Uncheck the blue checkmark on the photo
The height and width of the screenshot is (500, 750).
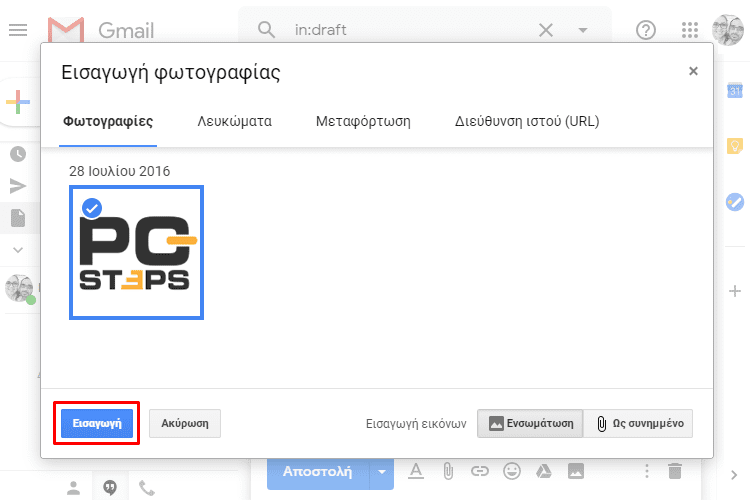point(92,208)
